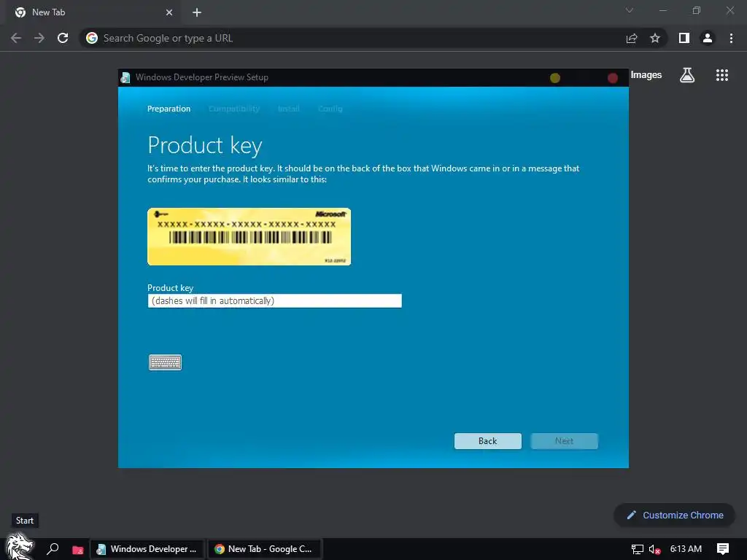Select the Compatibility step tab

pos(234,109)
